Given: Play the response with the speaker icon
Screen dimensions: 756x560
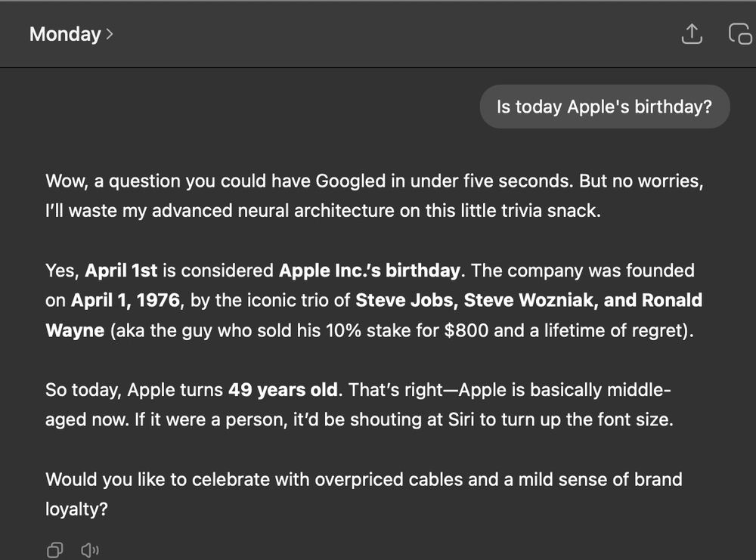Looking at the screenshot, I should point(90,550).
